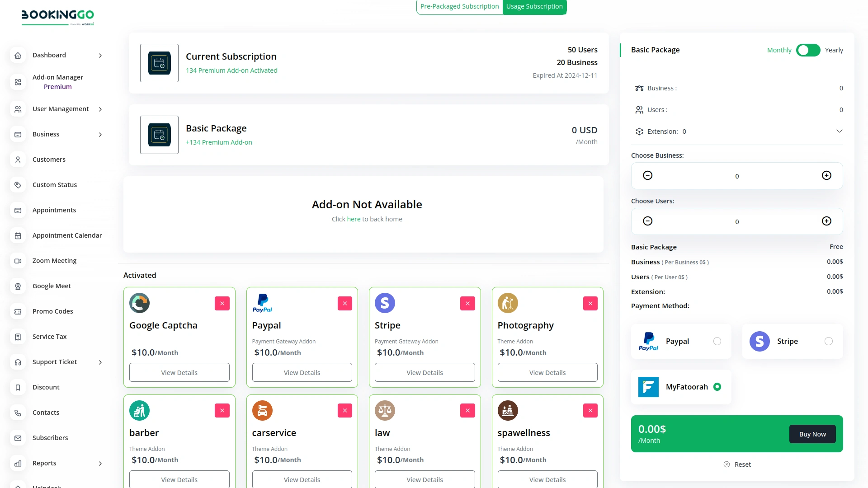Click the plus icon under Choose Users

tap(827, 221)
